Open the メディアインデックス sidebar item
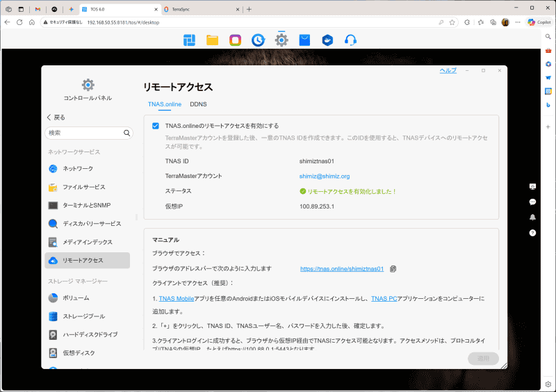This screenshot has width=556, height=392. coord(88,243)
